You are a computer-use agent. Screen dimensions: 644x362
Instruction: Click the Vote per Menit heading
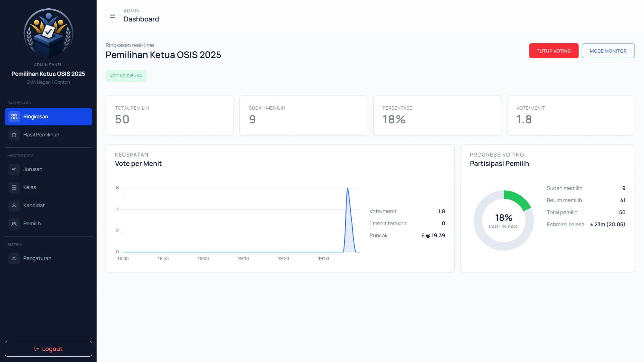point(138,164)
